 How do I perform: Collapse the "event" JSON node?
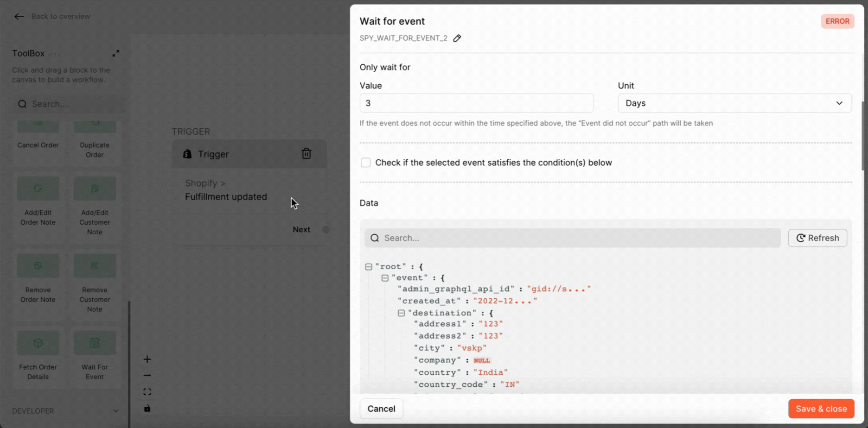click(x=385, y=278)
